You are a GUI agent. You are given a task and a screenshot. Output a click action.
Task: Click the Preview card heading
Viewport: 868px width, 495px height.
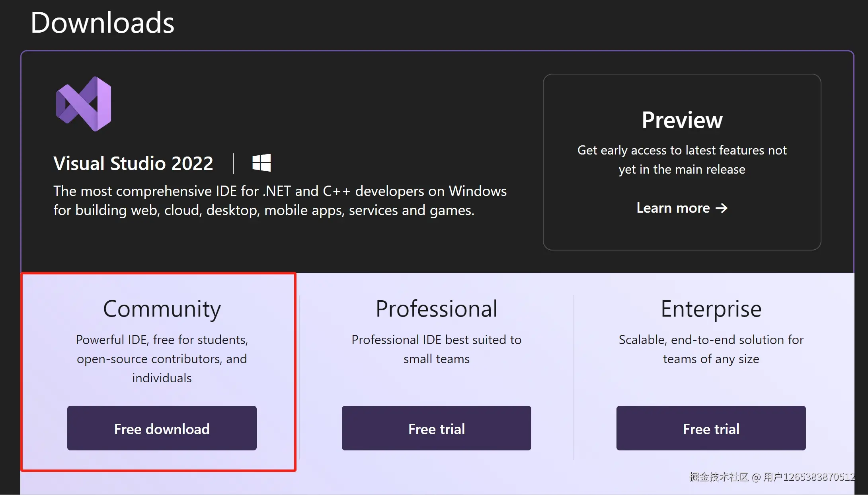tap(682, 120)
